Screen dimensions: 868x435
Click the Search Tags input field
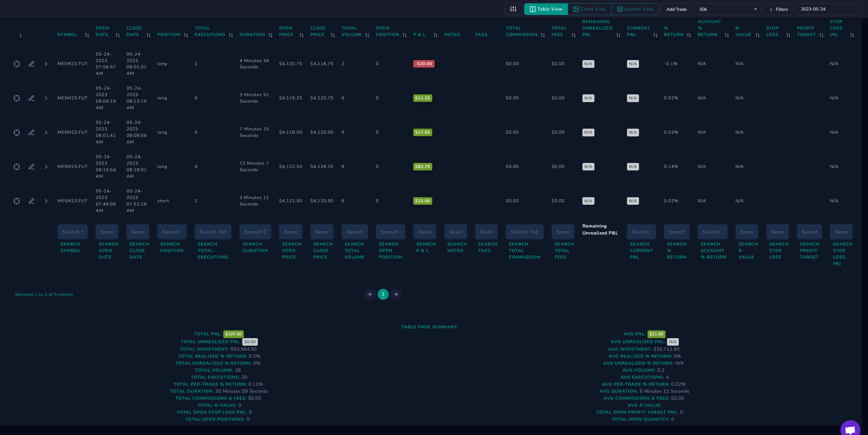[486, 232]
